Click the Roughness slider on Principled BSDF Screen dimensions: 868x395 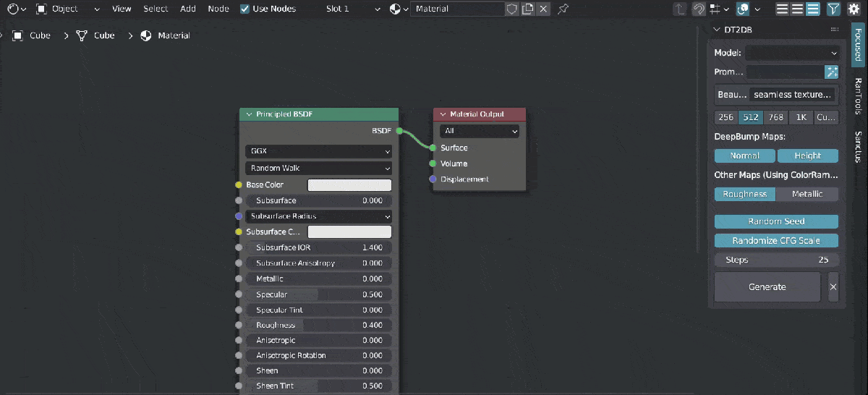pyautogui.click(x=318, y=326)
